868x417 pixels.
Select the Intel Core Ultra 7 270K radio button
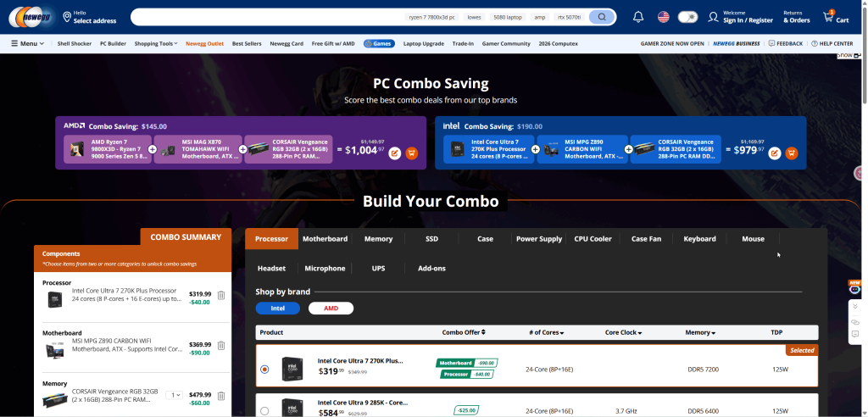264,369
